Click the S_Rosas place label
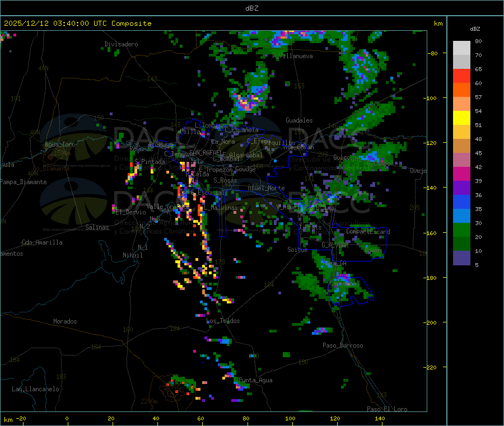The height and width of the screenshot is (426, 504). [x=225, y=180]
